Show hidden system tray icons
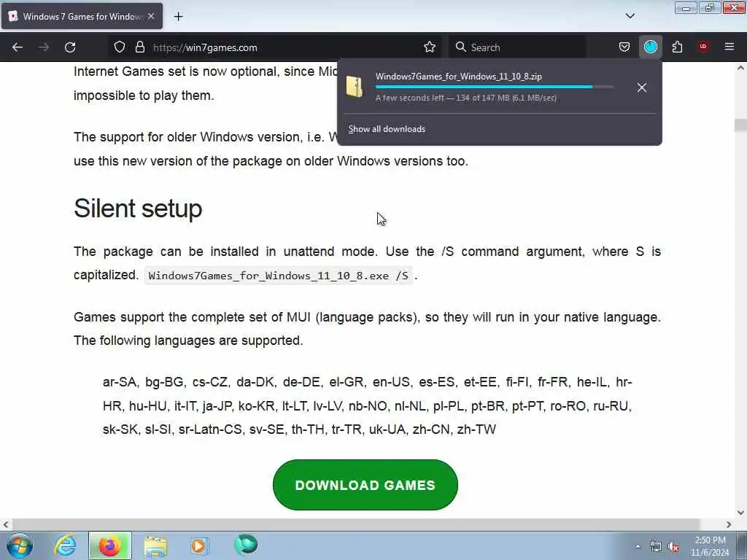The height and width of the screenshot is (560, 747). (x=638, y=546)
